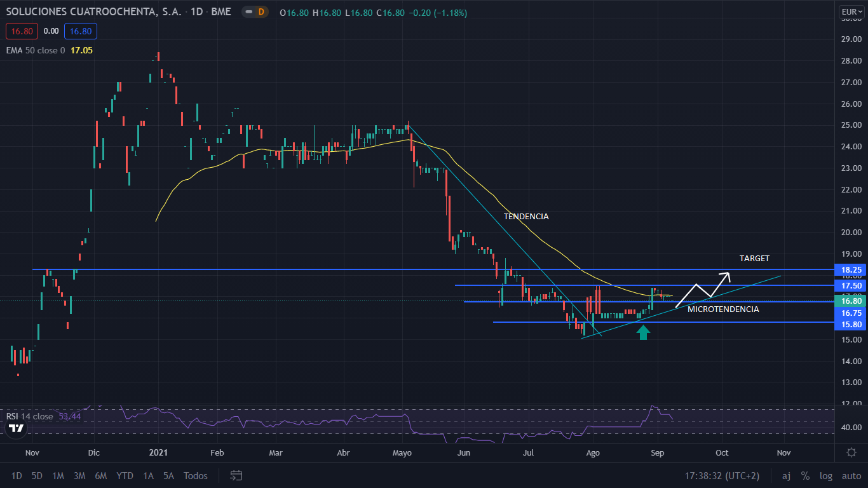The height and width of the screenshot is (488, 868).
Task: Open the go-to-date calendar icon
Action: coord(236,475)
